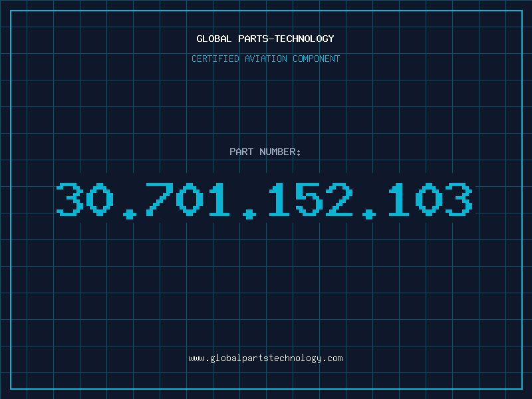Click the part number 30.701.152.103
532x399 pixels.
click(265, 200)
